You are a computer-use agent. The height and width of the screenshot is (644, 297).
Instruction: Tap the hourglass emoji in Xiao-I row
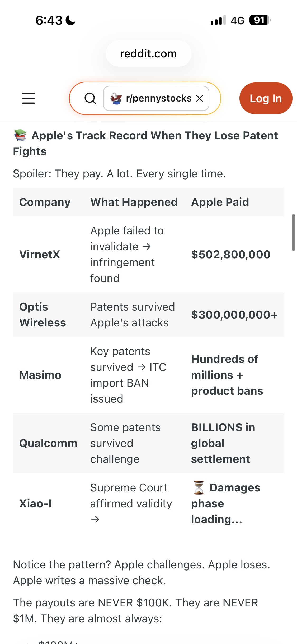click(x=199, y=487)
